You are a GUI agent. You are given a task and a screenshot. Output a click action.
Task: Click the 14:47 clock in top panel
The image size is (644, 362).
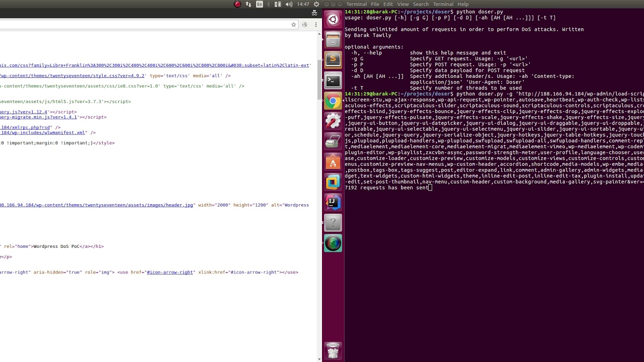[303, 4]
